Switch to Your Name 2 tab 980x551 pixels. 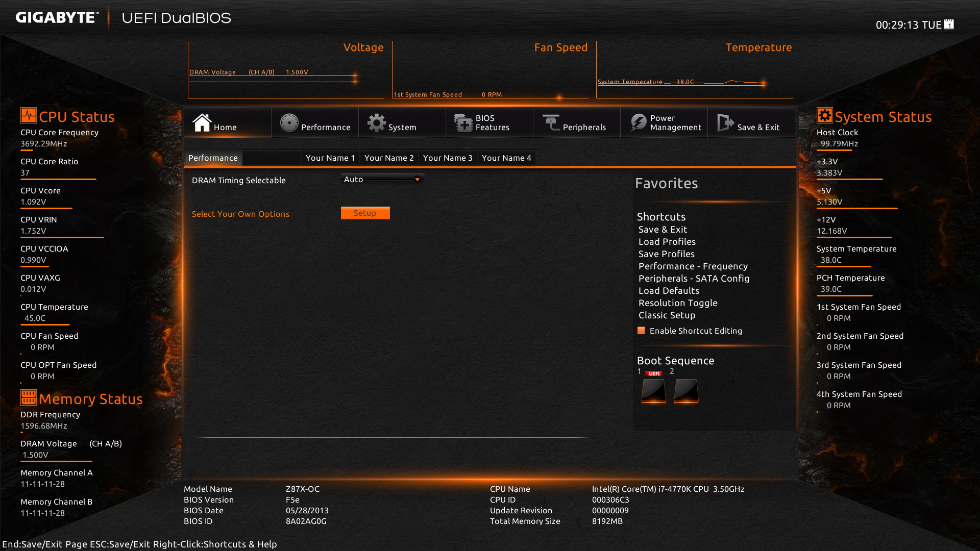click(x=389, y=158)
